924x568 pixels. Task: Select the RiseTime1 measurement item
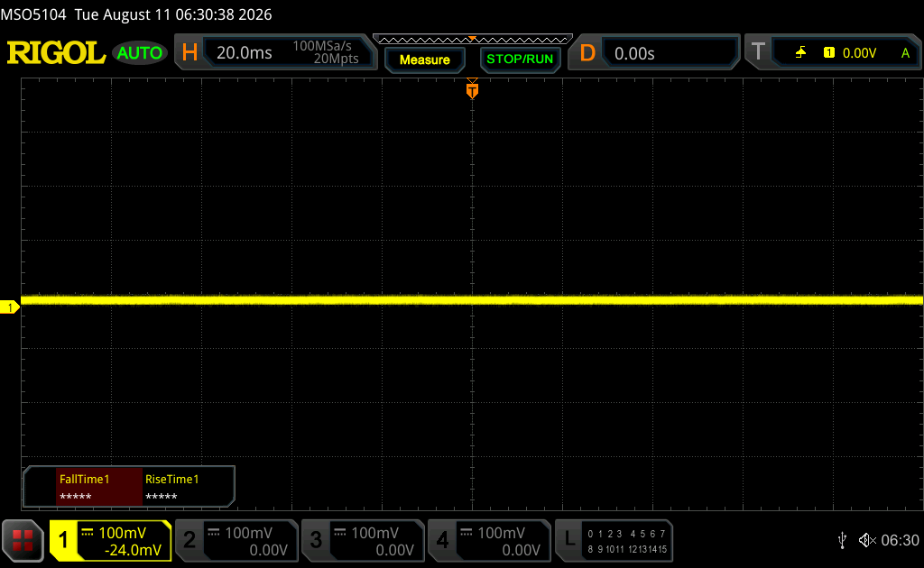click(x=188, y=486)
